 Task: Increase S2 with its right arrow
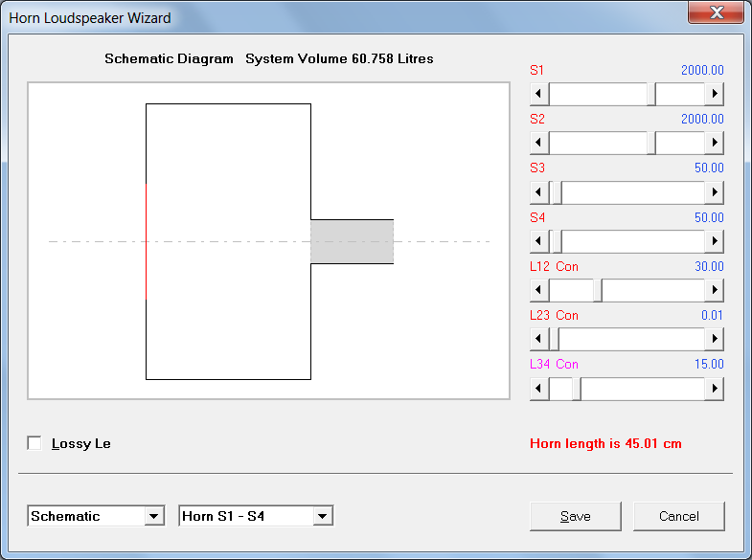[x=714, y=143]
